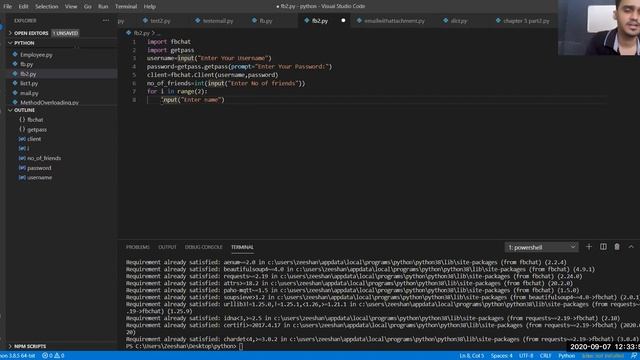Open the powershell terminal selector dropdown

tap(541, 247)
